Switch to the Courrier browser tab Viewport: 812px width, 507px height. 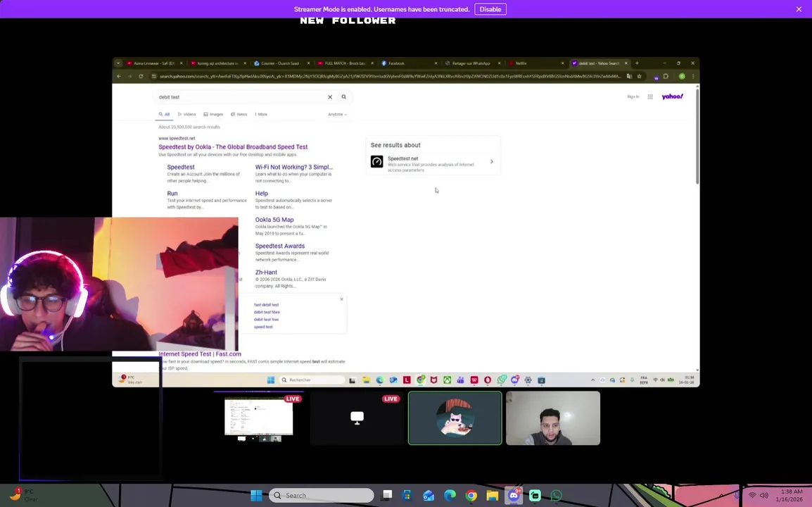point(281,63)
